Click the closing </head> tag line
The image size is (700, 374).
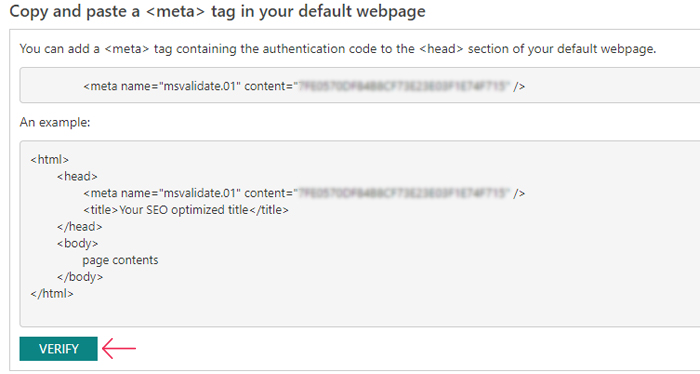[79, 226]
